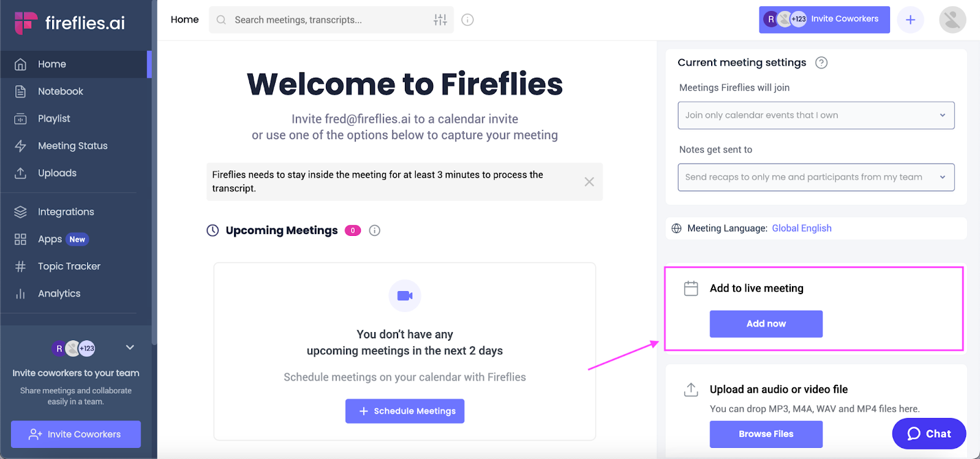The height and width of the screenshot is (459, 980).
Task: Dismiss the transcript processing notice
Action: [x=589, y=181]
